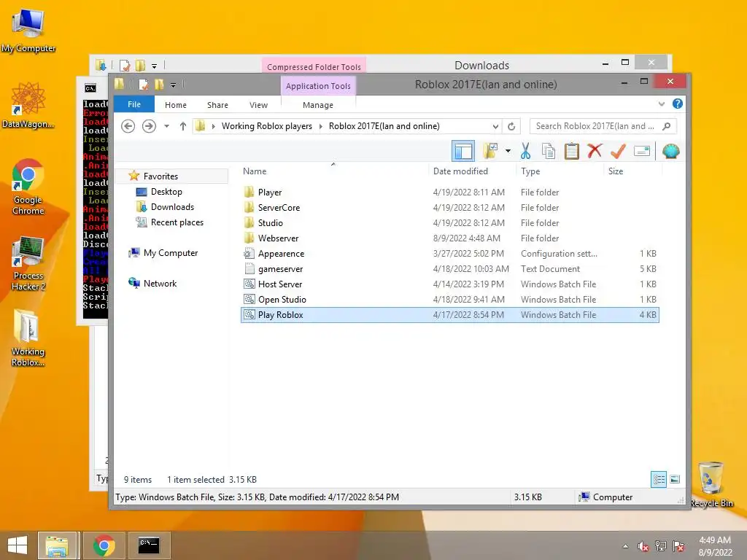The image size is (747, 560).
Task: Select the Compressed Folder Tools tab in Downloads window
Action: pos(314,66)
